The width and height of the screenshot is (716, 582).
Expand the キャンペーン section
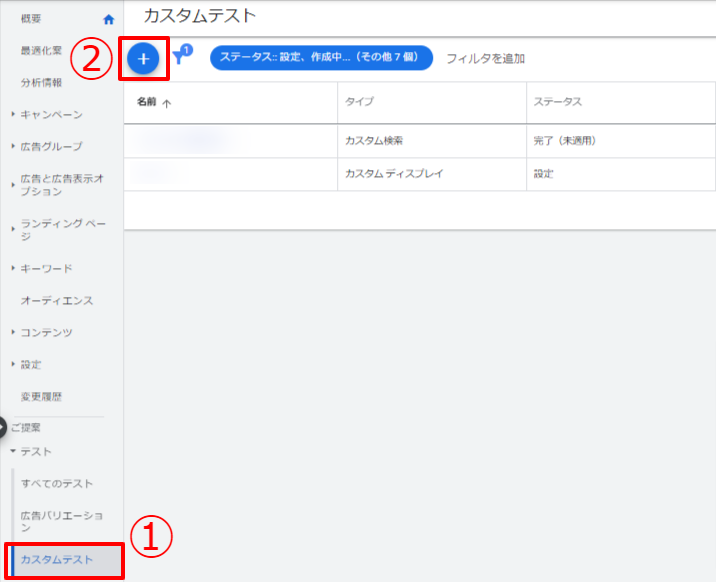tap(13, 115)
